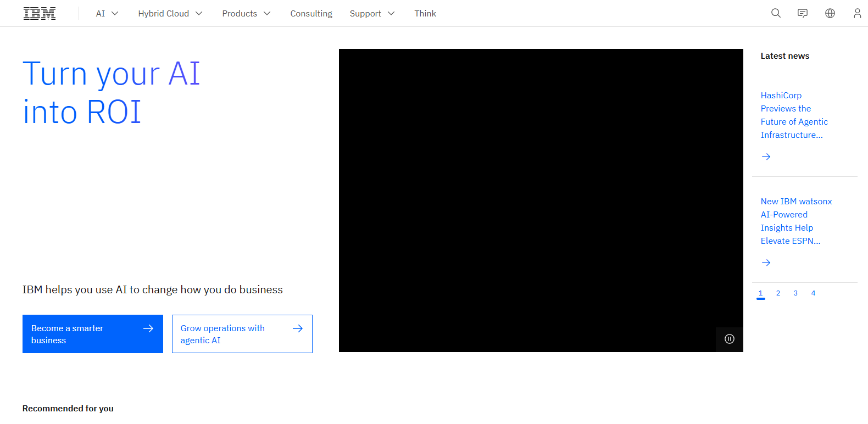868x424 pixels.
Task: Expand the AI menu
Action: pyautogui.click(x=107, y=13)
